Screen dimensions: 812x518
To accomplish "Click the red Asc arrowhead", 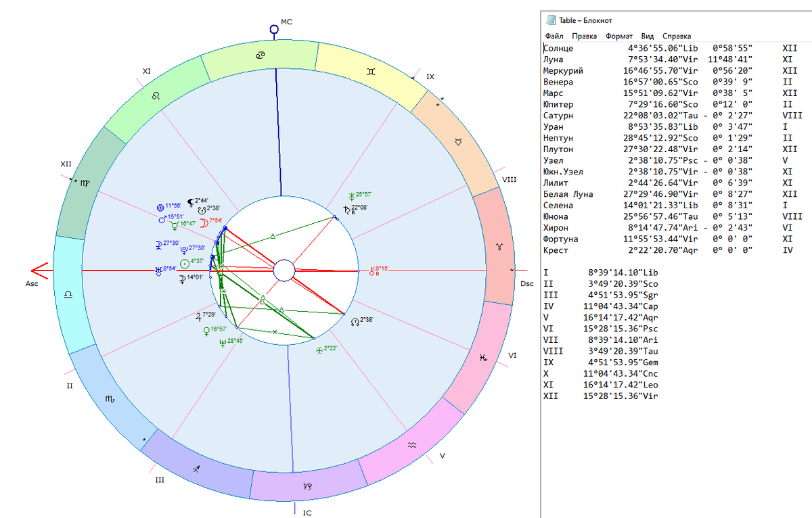I will [x=41, y=271].
